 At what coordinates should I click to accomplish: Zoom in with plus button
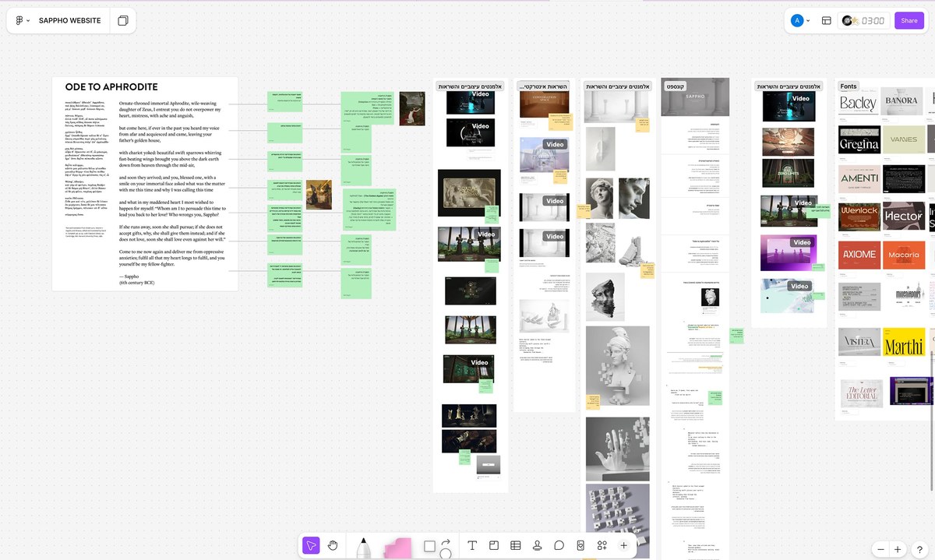coord(898,549)
